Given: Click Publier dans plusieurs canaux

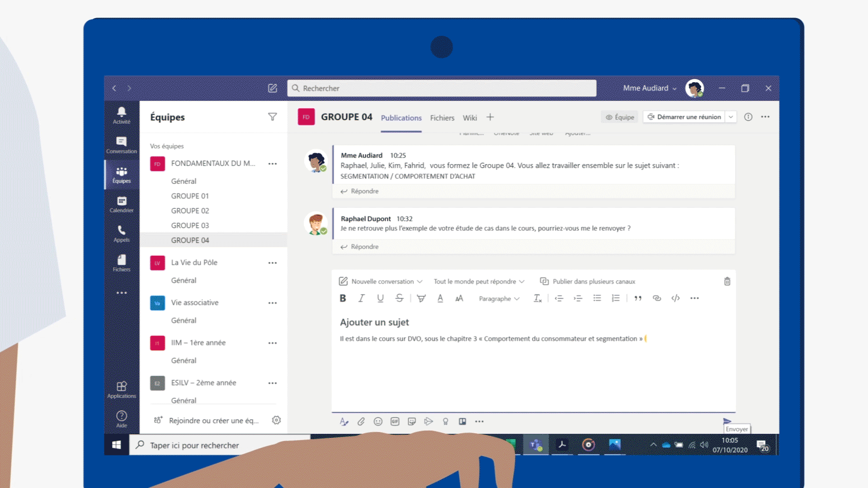Looking at the screenshot, I should (x=588, y=282).
